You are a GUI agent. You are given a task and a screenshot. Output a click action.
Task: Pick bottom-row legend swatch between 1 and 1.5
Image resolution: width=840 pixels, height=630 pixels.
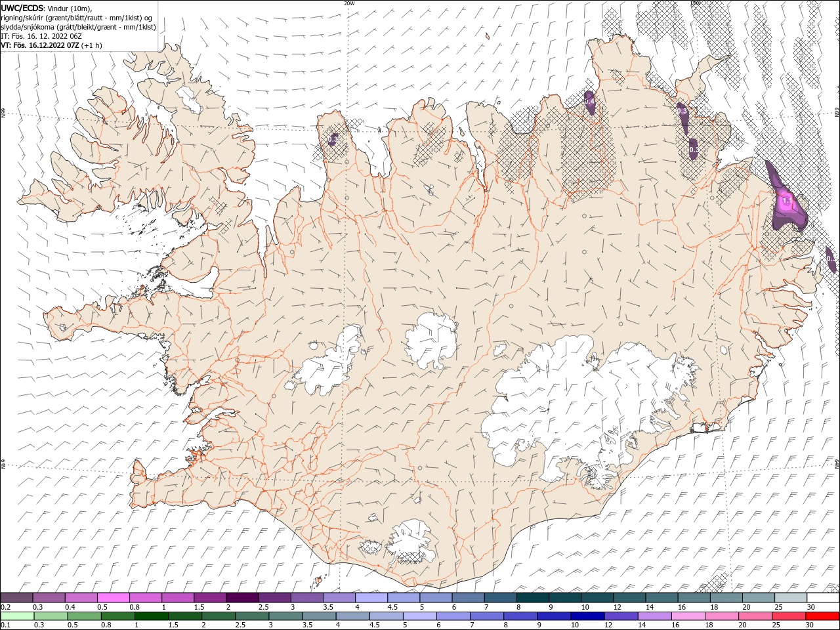coord(152,616)
